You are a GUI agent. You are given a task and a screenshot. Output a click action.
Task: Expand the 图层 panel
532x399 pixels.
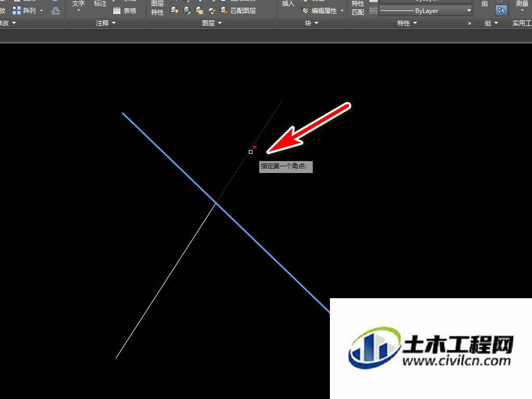click(x=212, y=23)
